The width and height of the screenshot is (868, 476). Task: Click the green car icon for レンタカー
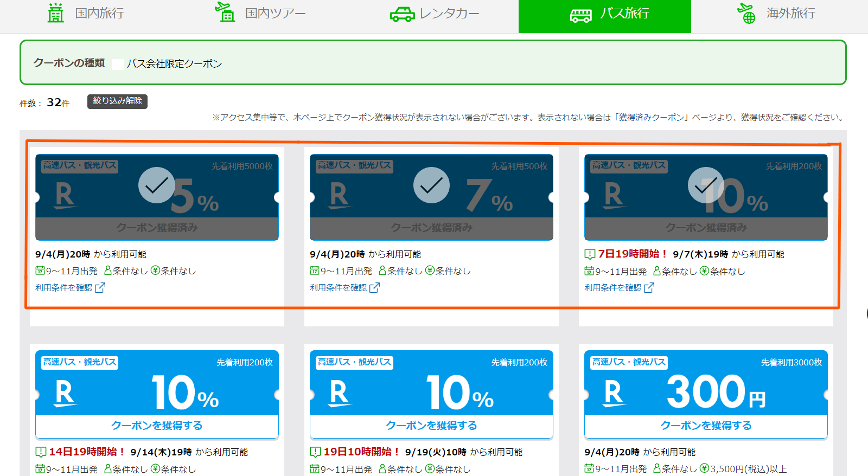tap(402, 14)
